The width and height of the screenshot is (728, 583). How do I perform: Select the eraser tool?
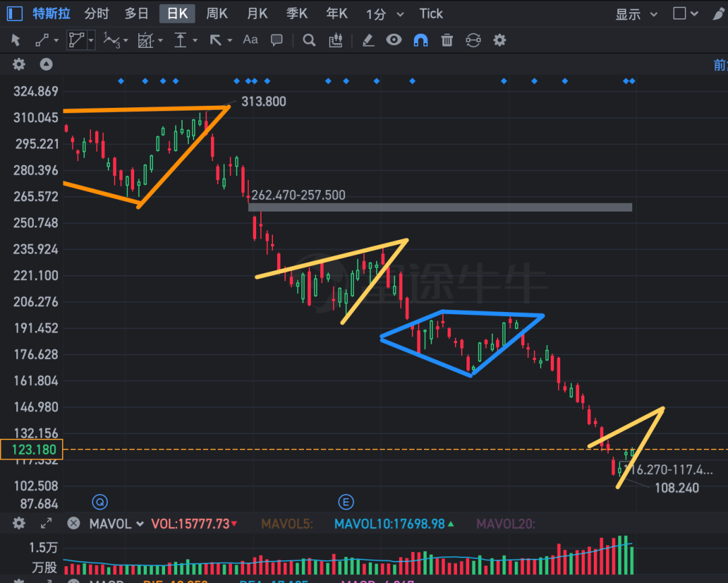point(368,40)
